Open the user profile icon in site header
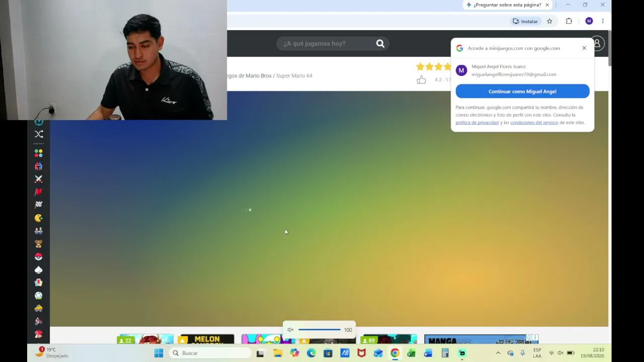Screen dimensions: 644x362 point(597,44)
